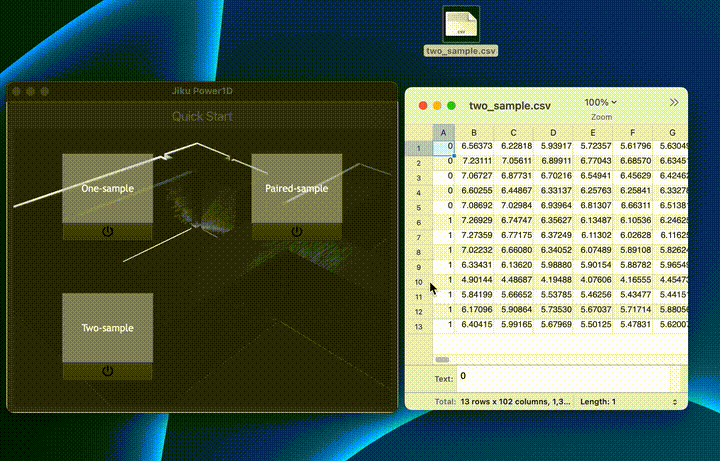Open the Paired-sample quick start tile
Viewport: 720px width, 461px height.
296,188
